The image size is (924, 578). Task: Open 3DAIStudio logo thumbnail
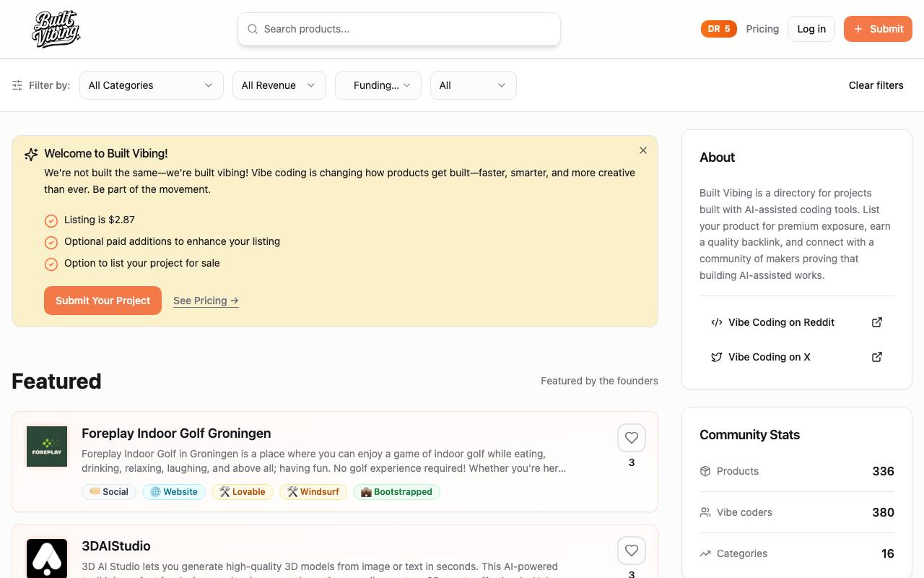coord(47,558)
